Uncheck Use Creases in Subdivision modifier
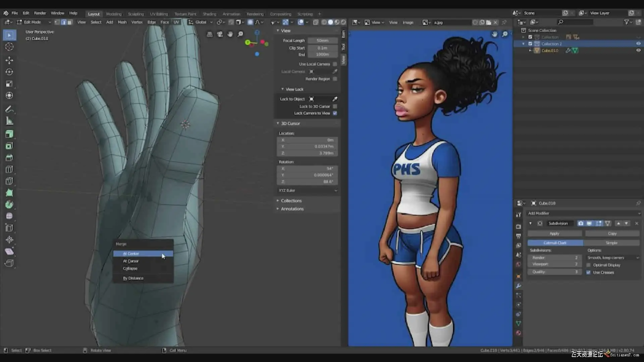Screen dimensions: 644x362 [588, 273]
